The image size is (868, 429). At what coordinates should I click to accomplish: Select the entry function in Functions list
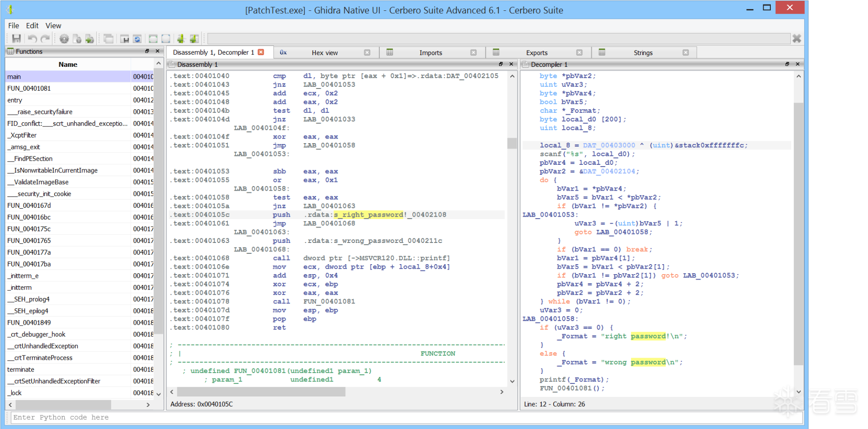click(15, 100)
